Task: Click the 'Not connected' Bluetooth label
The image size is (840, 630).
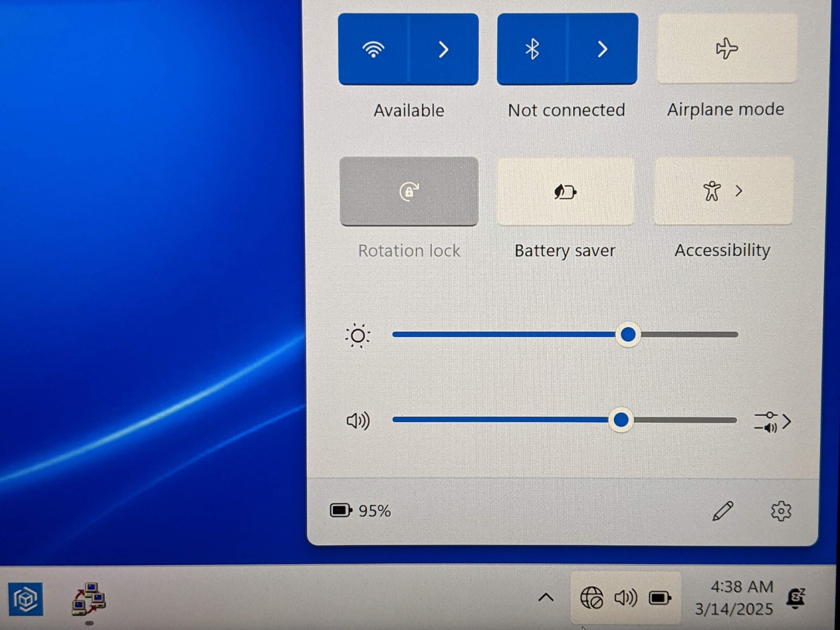Action: click(x=566, y=110)
